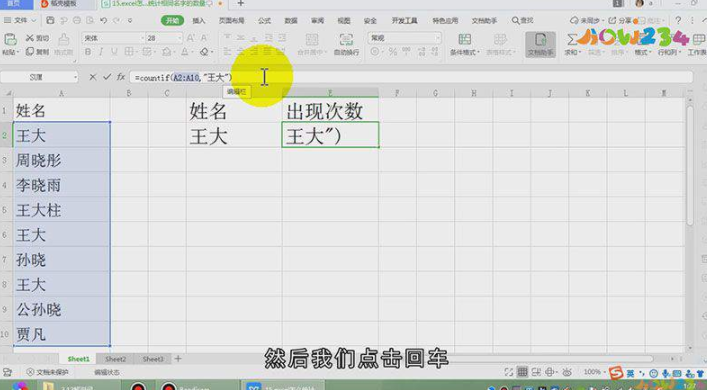Click the Search (查找) magnifier
The width and height of the screenshot is (707, 390).
(x=522, y=21)
